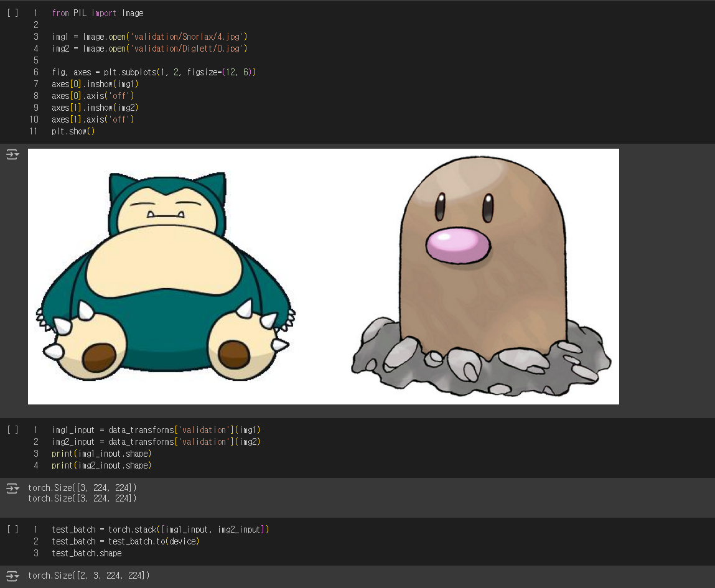Click the axes[1].imshow(img2) line
This screenshot has width=715, height=588.
pyautogui.click(x=95, y=108)
